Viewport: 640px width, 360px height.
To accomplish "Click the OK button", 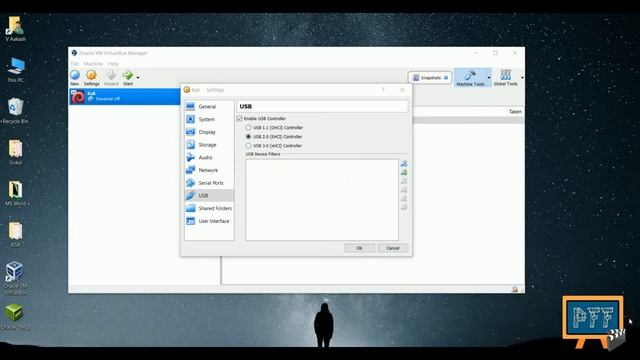I will click(x=359, y=248).
